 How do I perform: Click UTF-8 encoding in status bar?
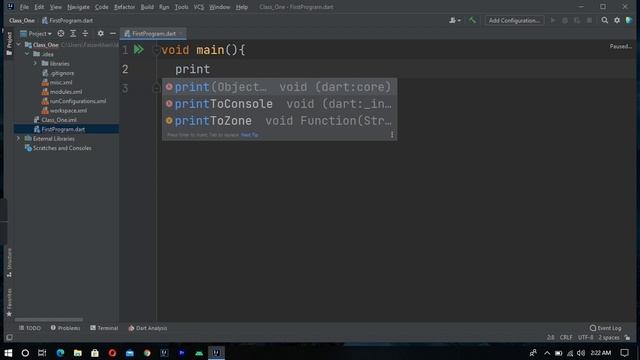pyautogui.click(x=586, y=338)
